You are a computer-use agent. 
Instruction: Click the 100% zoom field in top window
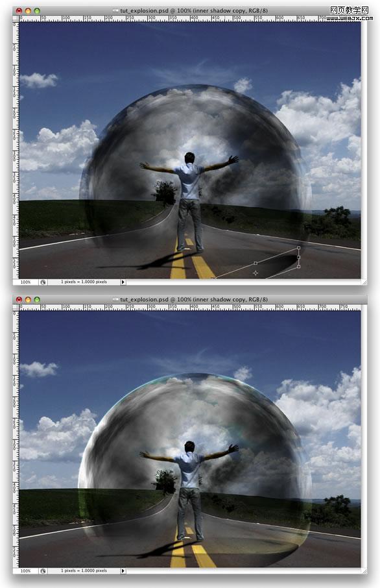click(x=25, y=282)
